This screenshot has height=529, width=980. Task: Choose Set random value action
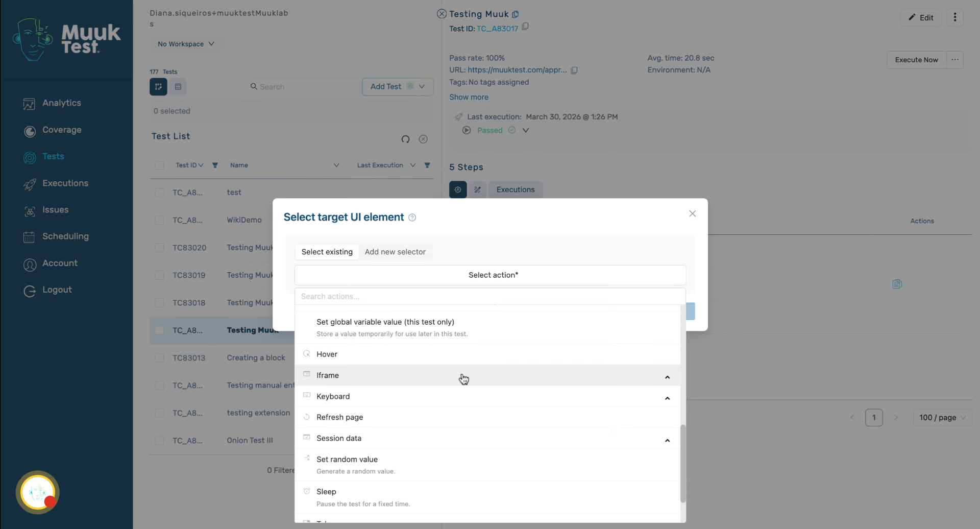pyautogui.click(x=487, y=465)
